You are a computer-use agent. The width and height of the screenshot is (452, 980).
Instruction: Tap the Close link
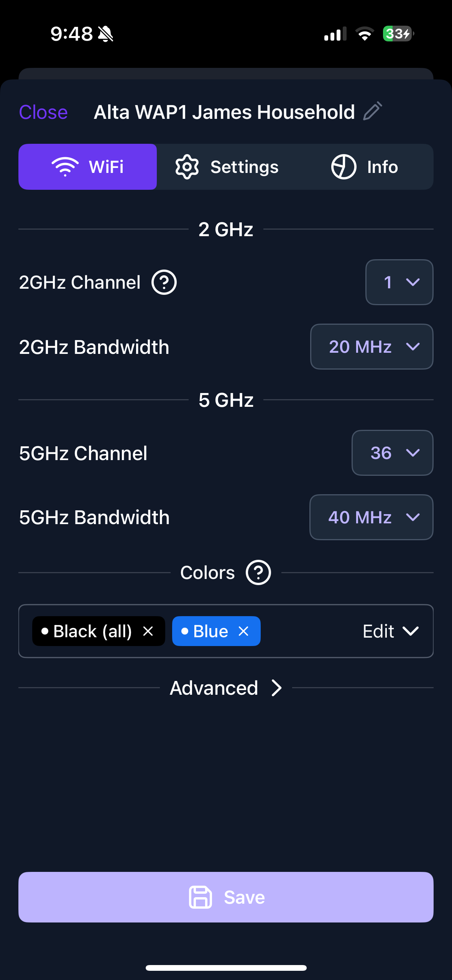click(43, 112)
